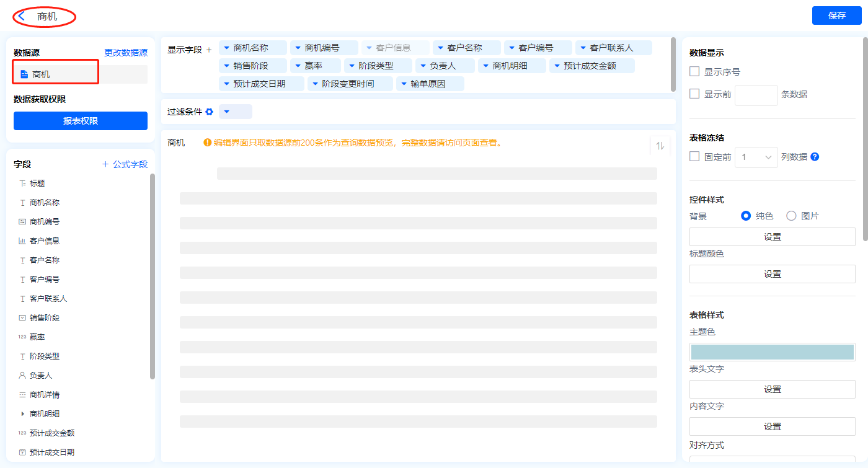Toggle the 固定前 freeze columns checkbox
Image resolution: width=868 pixels, height=468 pixels.
tap(694, 157)
